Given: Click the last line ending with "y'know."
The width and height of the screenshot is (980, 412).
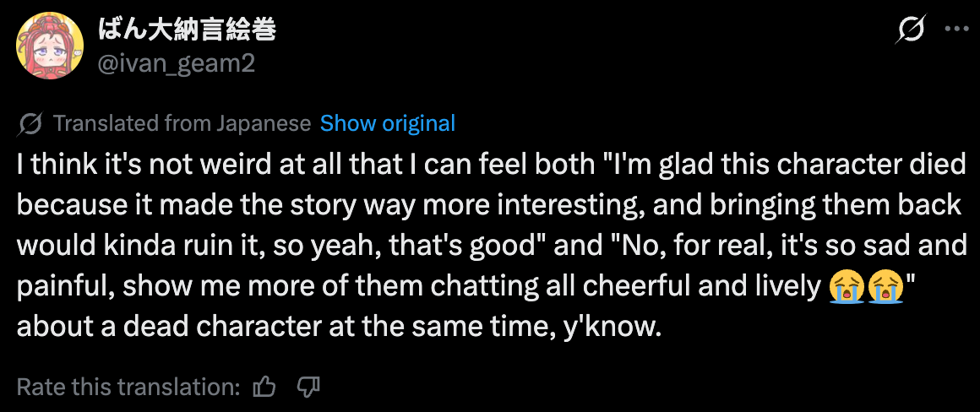Looking at the screenshot, I should [x=338, y=327].
